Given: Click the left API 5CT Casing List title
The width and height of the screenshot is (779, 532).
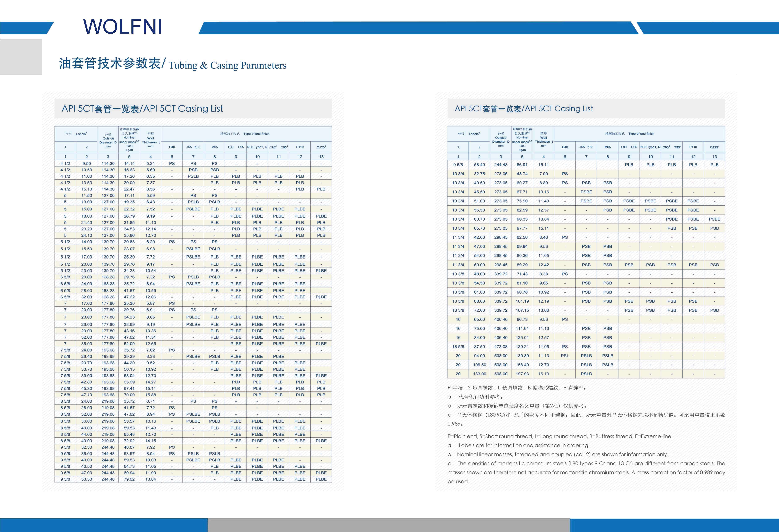Looking at the screenshot, I should coord(142,109).
